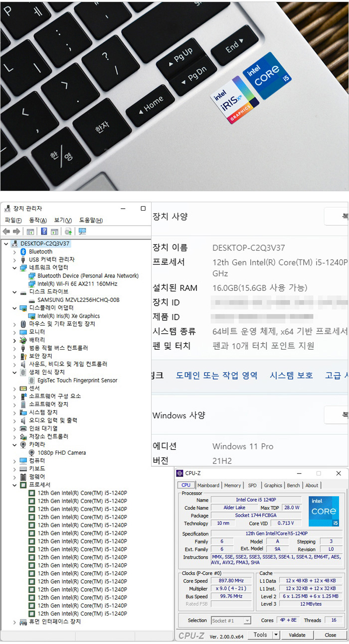Click the show/hide console tree toolbar icon
Image resolution: width=349 pixels, height=644 pixels.
point(30,232)
